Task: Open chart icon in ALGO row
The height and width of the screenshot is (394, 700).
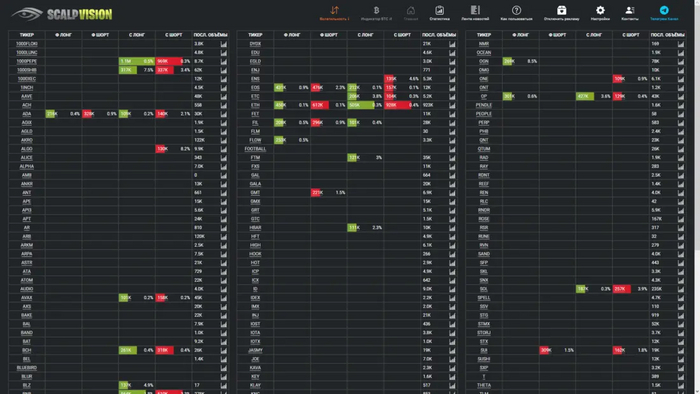Action: tap(224, 149)
